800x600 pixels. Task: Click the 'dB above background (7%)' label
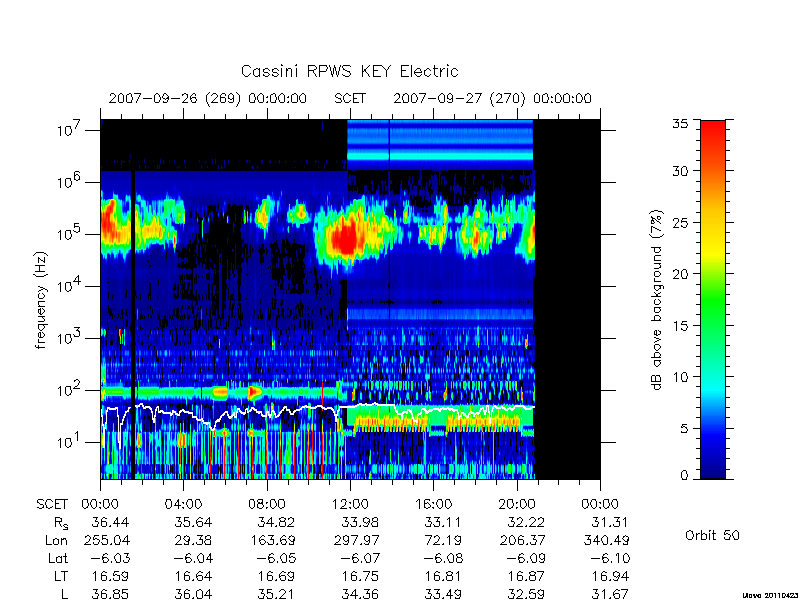(658, 300)
